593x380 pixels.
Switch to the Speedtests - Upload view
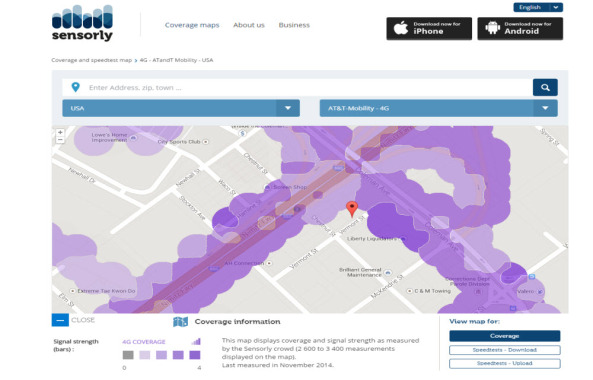click(x=505, y=363)
